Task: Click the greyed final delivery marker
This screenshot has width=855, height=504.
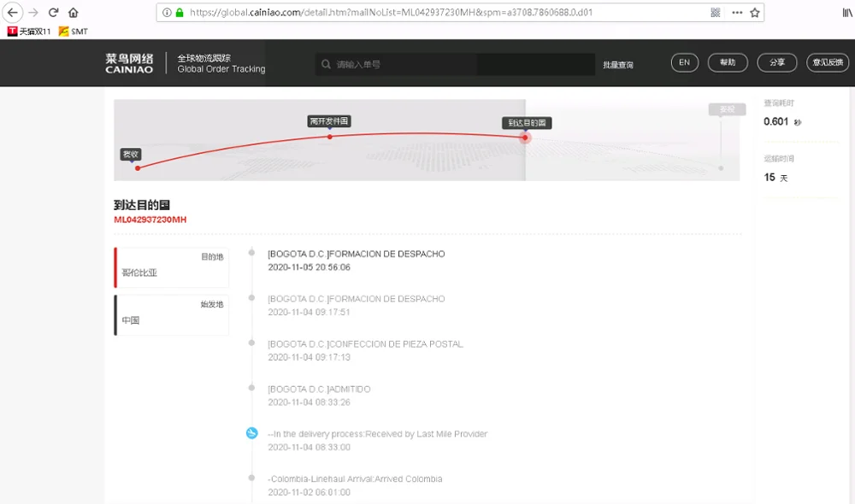Action: point(727,109)
